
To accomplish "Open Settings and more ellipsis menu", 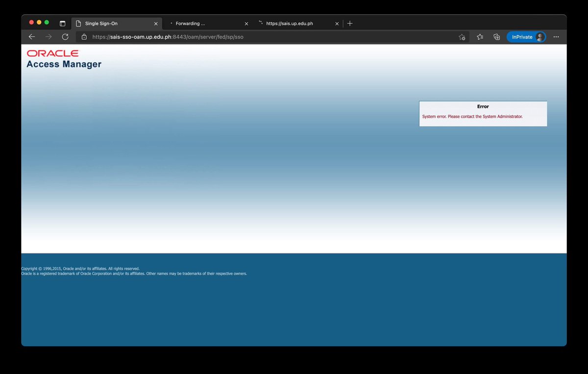I will click(556, 37).
